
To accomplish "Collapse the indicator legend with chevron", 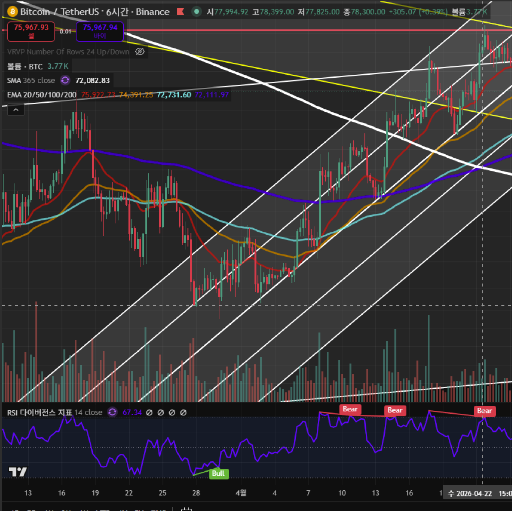I will click(x=16, y=110).
